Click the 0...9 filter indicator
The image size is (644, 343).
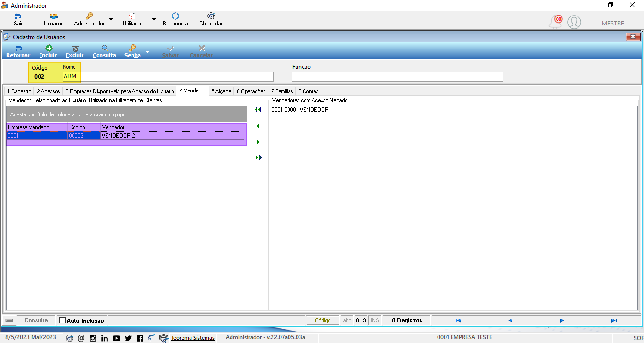click(x=361, y=320)
